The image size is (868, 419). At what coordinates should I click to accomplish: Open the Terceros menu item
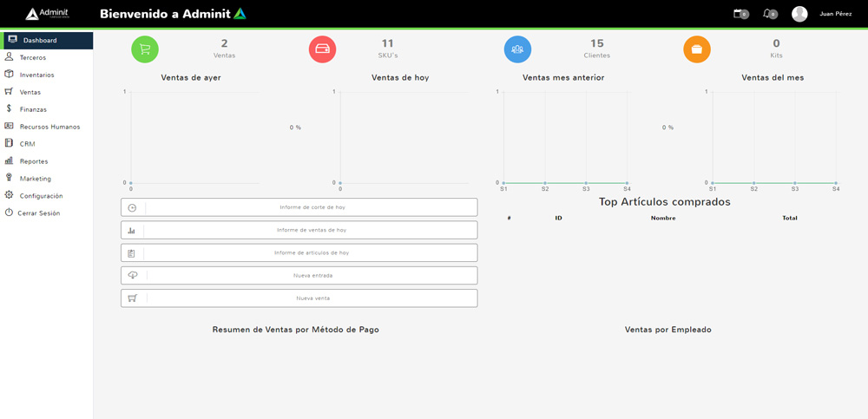tap(33, 57)
